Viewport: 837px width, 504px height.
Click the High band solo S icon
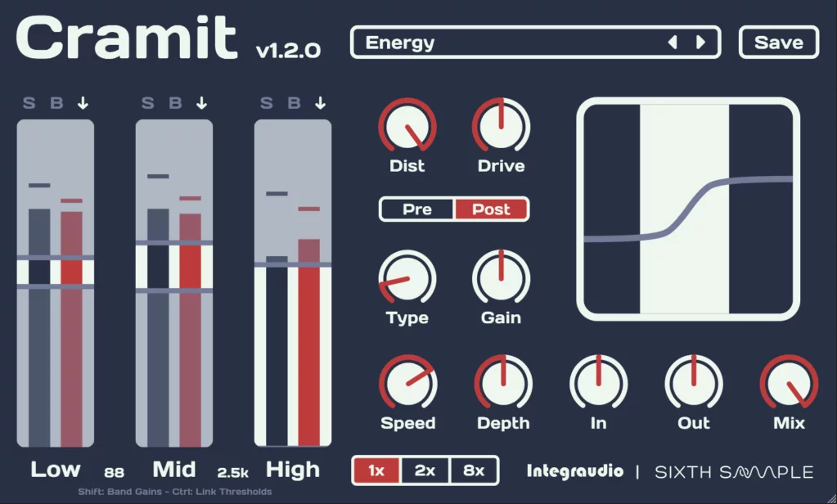266,103
